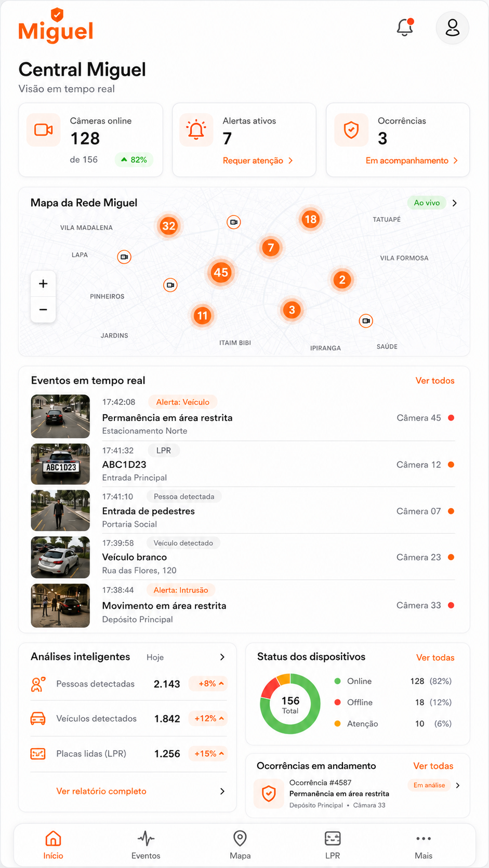Zoom in the map with plus button
The height and width of the screenshot is (868, 489).
43,283
